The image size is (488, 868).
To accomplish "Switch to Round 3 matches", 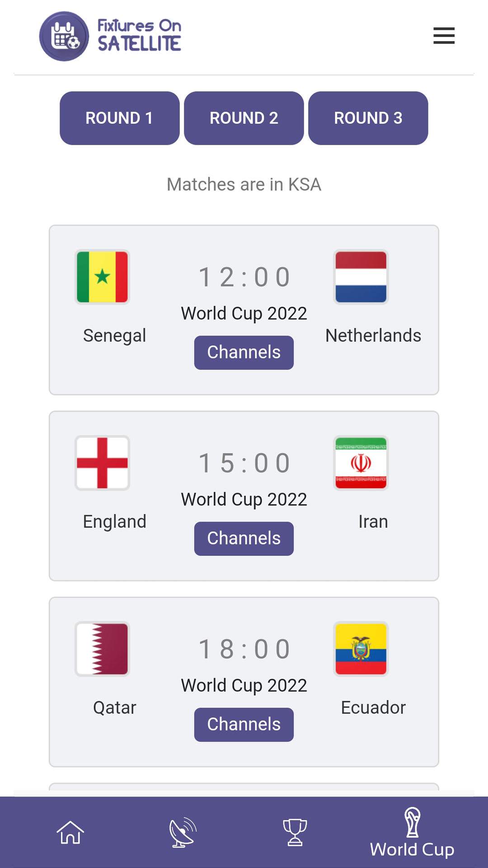I will coord(368,118).
